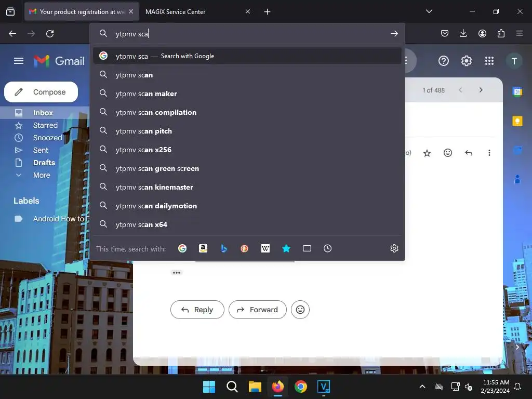532x399 pixels.
Task: Hide the Gmail side panel
Action: click(517, 347)
